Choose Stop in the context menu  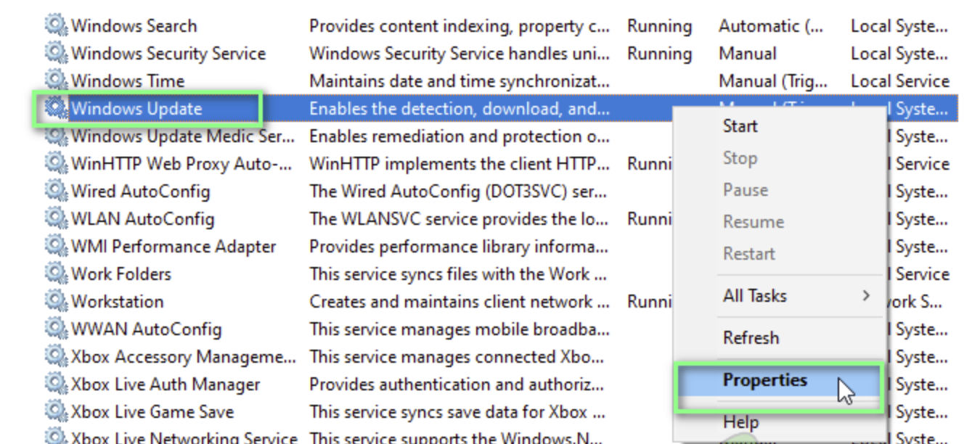(740, 158)
